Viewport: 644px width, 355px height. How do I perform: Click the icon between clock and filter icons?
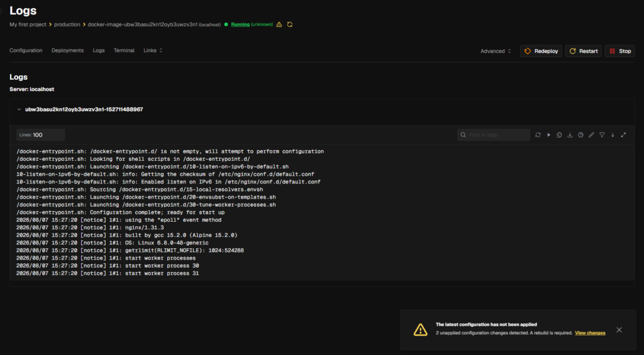click(x=591, y=134)
